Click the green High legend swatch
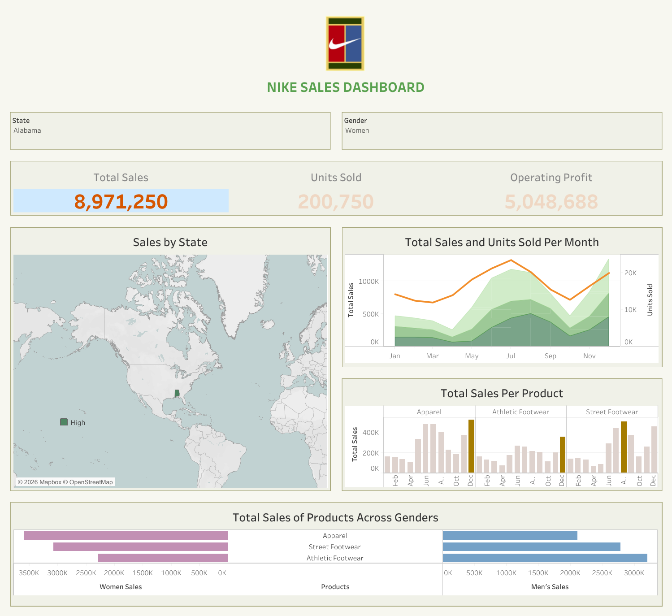This screenshot has width=672, height=616. click(x=64, y=422)
